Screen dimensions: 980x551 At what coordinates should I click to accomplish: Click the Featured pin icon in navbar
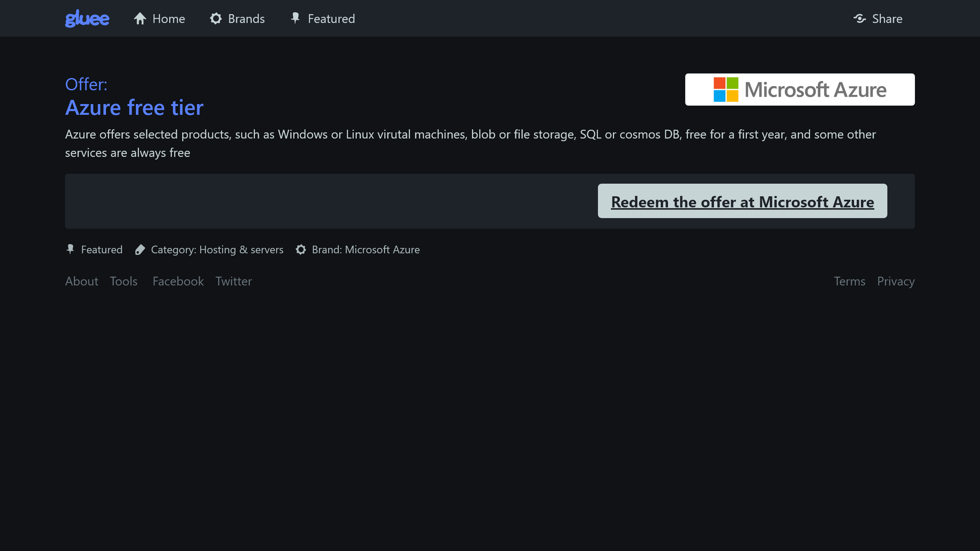[x=295, y=18]
